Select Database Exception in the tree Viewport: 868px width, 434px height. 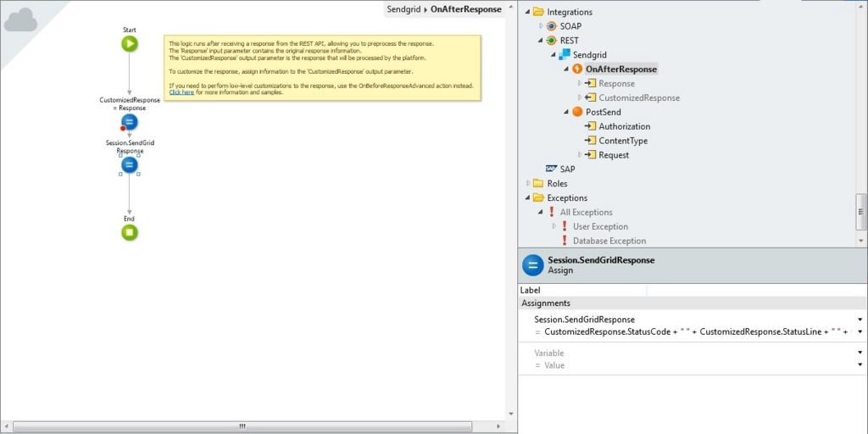pyautogui.click(x=609, y=241)
